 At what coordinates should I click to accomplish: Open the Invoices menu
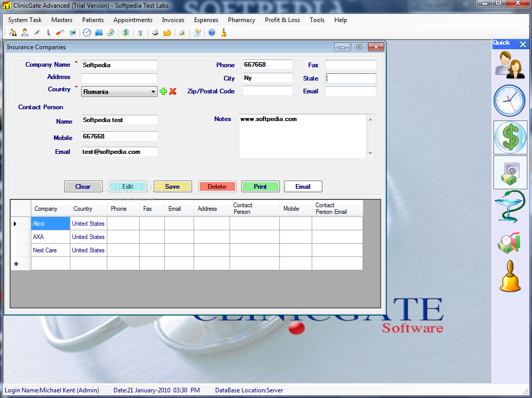click(173, 20)
